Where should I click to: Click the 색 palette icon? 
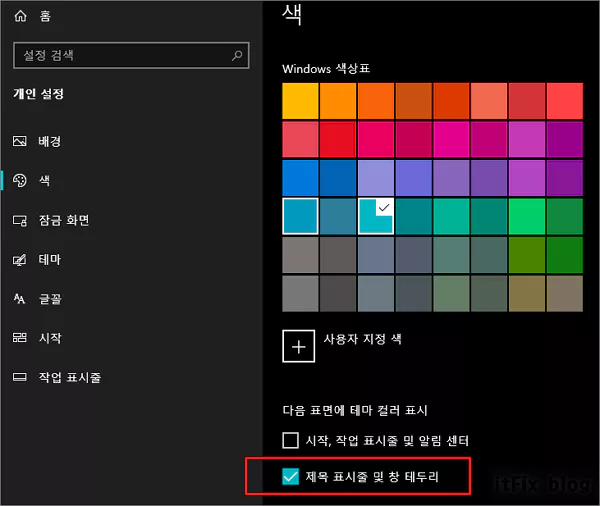(20, 180)
